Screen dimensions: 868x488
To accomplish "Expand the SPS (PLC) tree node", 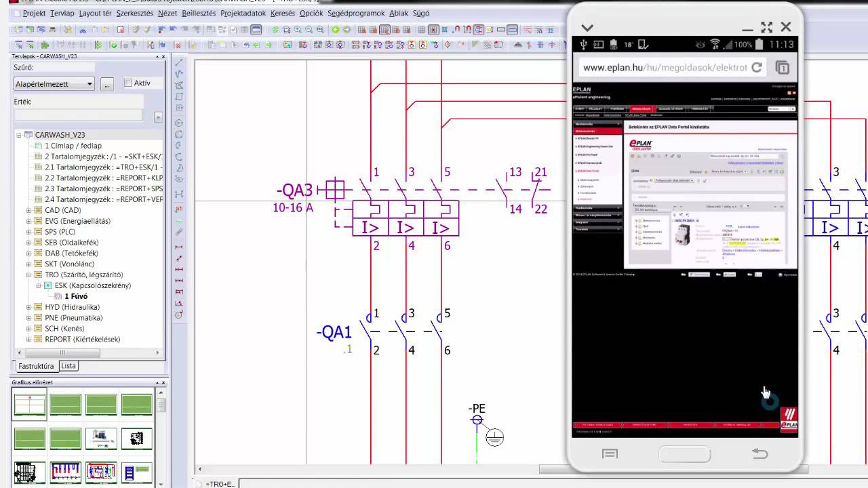I will (x=29, y=232).
